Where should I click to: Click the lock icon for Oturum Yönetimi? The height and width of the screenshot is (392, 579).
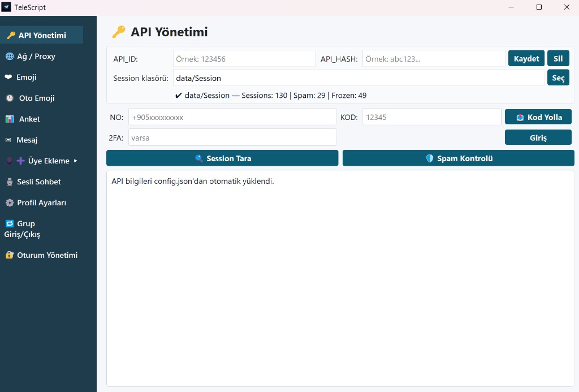pos(9,255)
